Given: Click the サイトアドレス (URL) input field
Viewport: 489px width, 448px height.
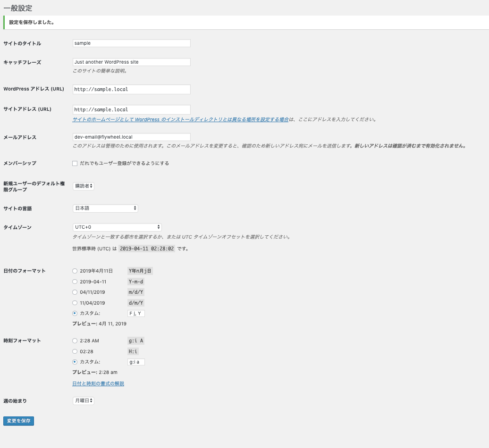Looking at the screenshot, I should (131, 109).
